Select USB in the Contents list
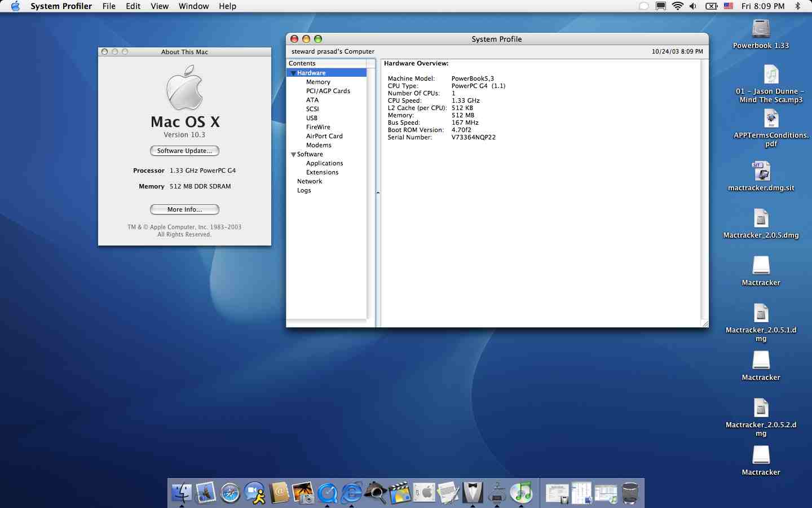This screenshot has height=508, width=812. click(312, 118)
